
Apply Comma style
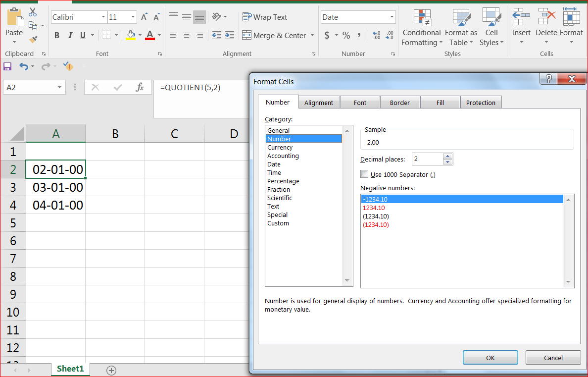(x=359, y=35)
